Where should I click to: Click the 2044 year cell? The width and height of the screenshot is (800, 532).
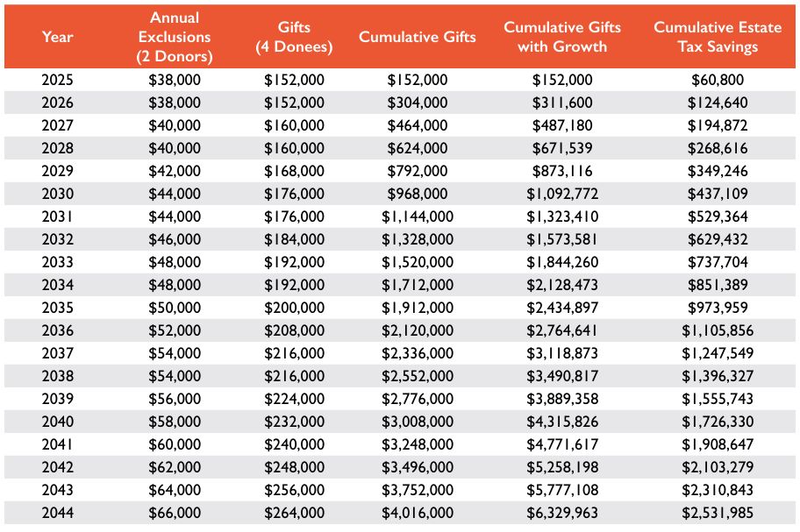[x=57, y=514]
